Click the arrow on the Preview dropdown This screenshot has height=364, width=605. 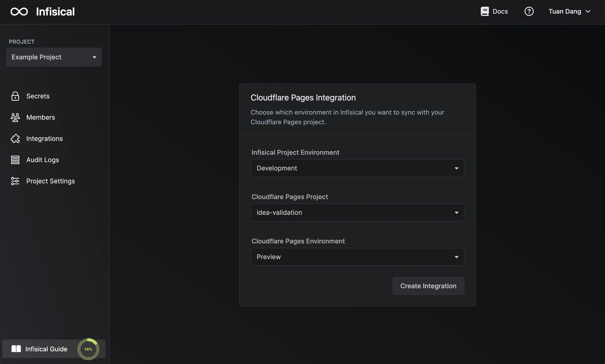(x=457, y=257)
